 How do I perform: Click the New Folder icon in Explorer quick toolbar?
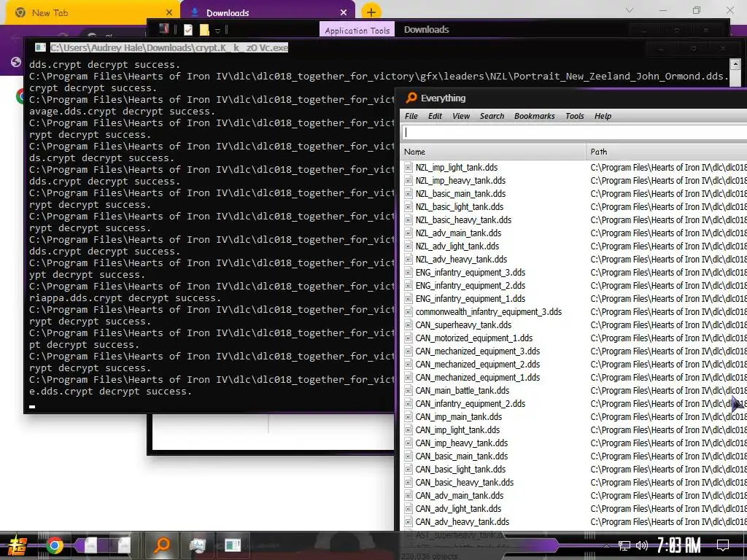[204, 30]
